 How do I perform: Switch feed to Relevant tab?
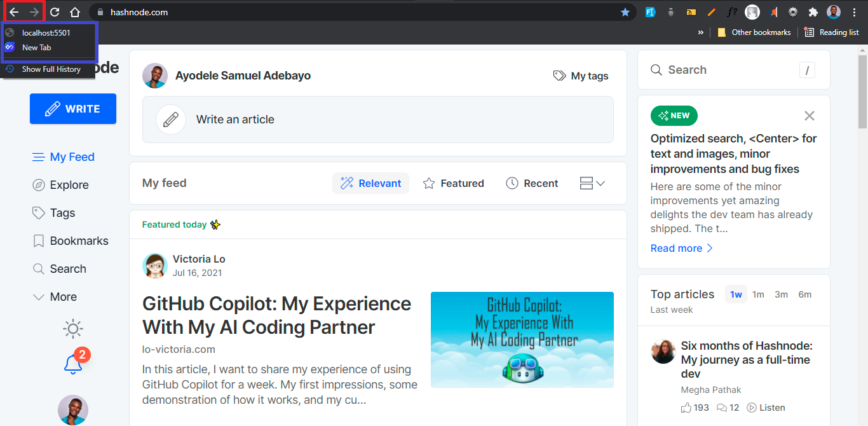tap(371, 183)
